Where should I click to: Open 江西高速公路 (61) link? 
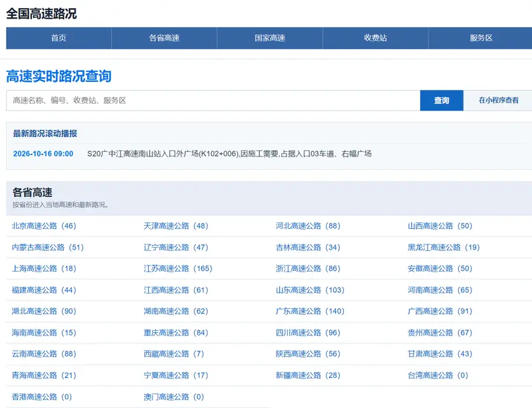(176, 290)
